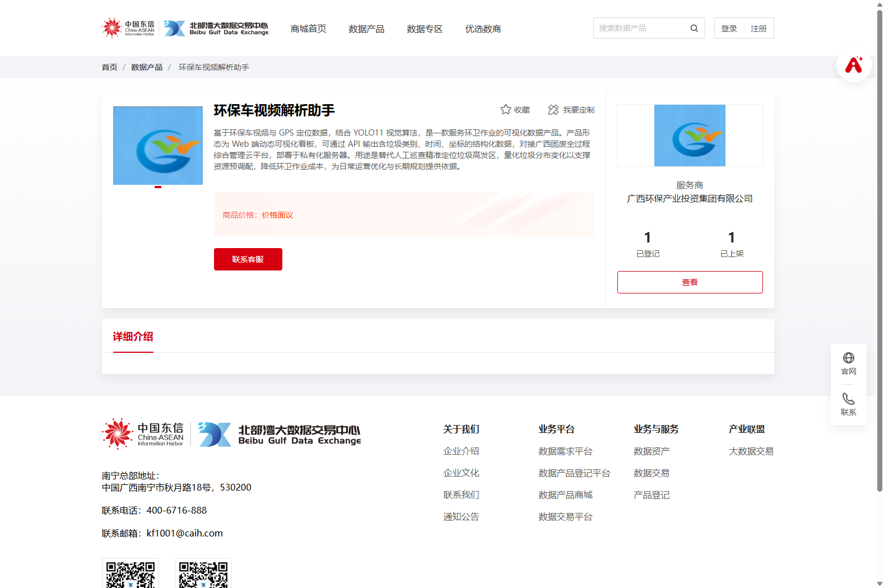The height and width of the screenshot is (588, 884).
Task: Click the footer China-ASEAN Information Harbor logo
Action: click(x=143, y=434)
